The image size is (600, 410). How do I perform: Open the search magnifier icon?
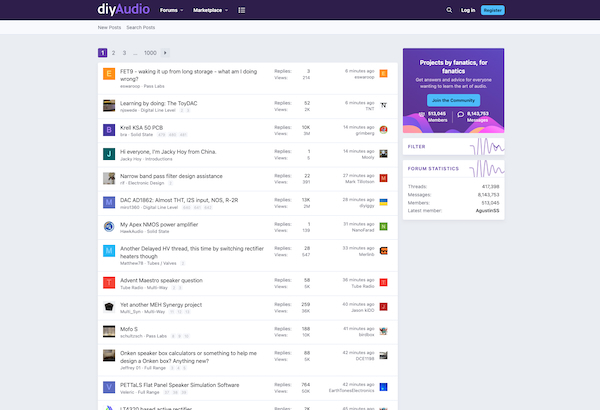coord(449,10)
